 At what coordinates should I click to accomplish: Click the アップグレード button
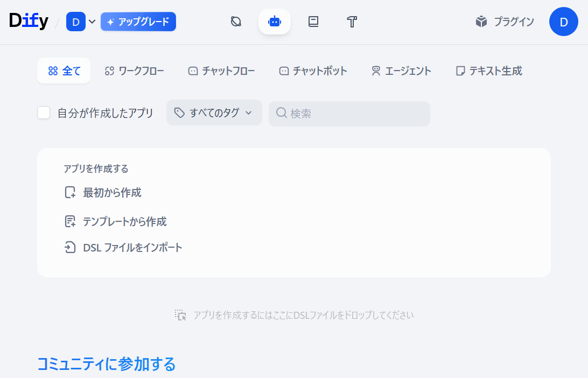pyautogui.click(x=138, y=22)
